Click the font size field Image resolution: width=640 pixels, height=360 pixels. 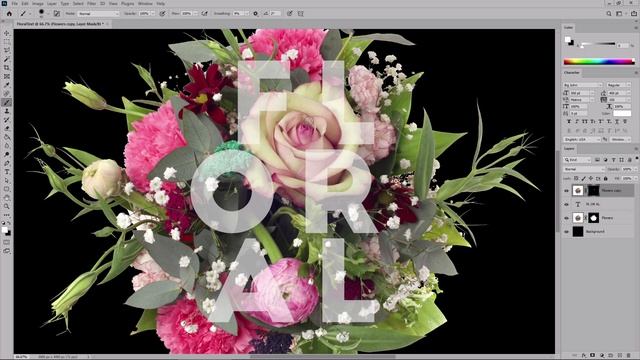coord(580,93)
